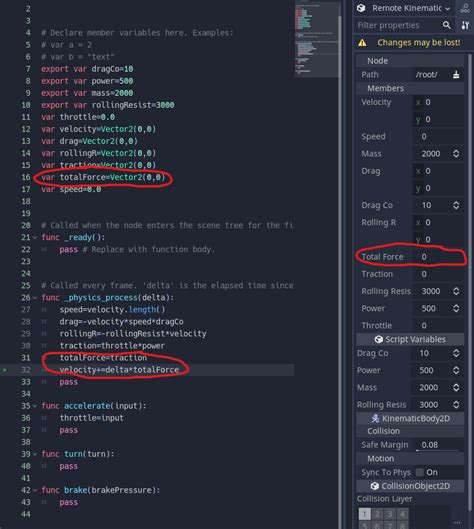Fold the _ready function arrow at line 21
Viewport: 474px width, 529px height.
click(x=35, y=238)
